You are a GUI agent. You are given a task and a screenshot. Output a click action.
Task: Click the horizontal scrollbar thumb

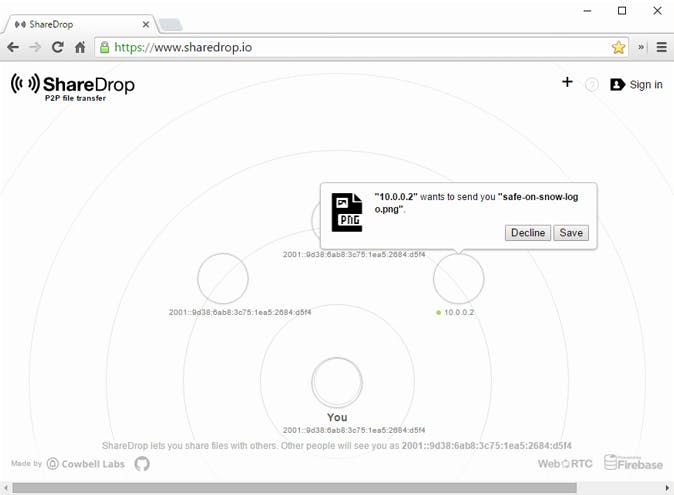click(x=294, y=488)
